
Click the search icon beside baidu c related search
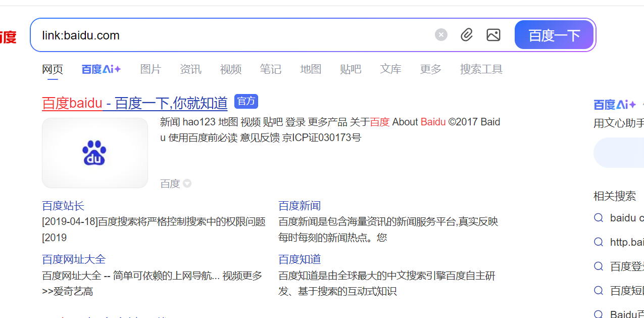[x=599, y=218]
